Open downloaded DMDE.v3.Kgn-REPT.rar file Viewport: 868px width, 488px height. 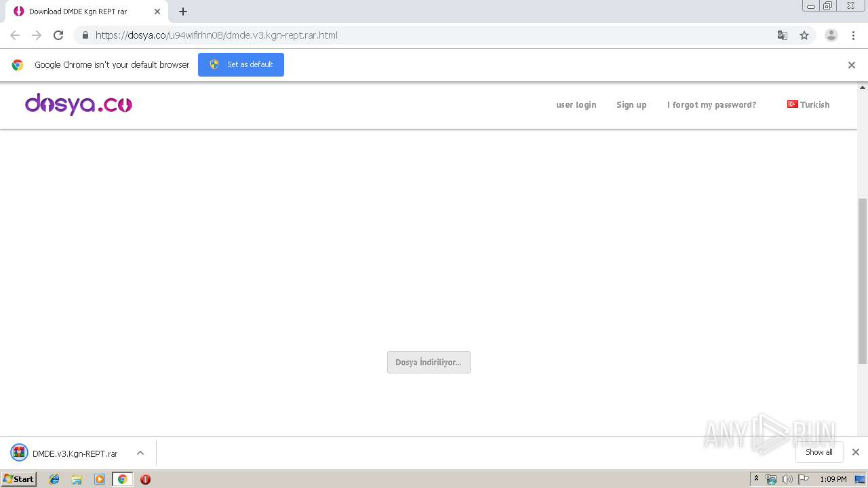[x=75, y=453]
